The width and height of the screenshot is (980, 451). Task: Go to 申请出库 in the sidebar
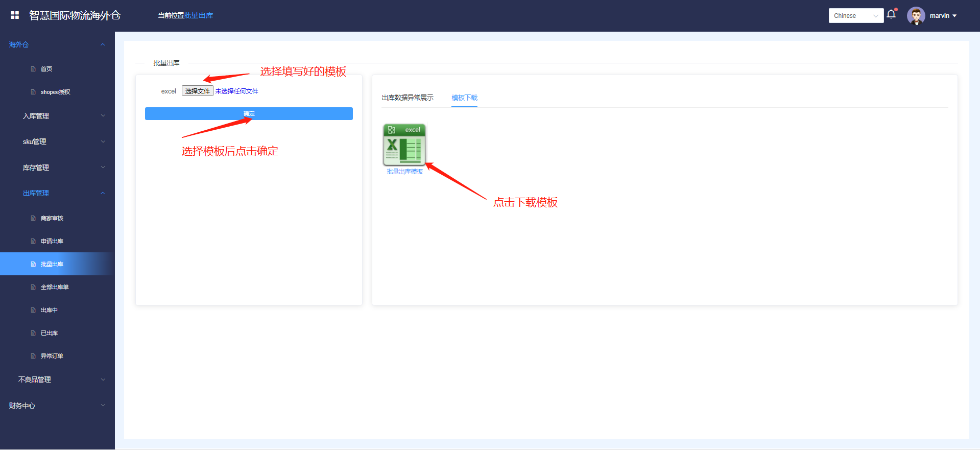tap(52, 241)
